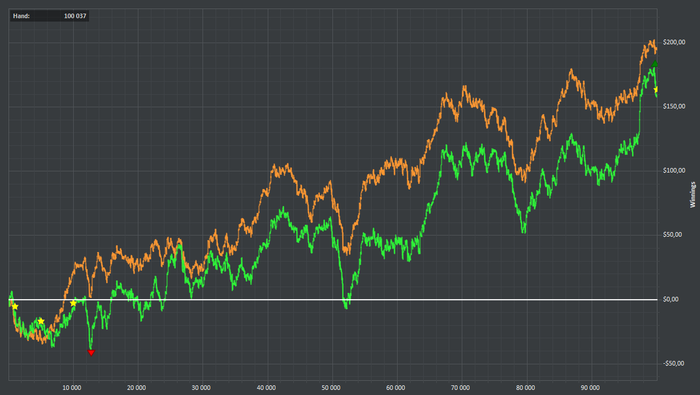Click the 90 000 hands axis label

pos(590,388)
